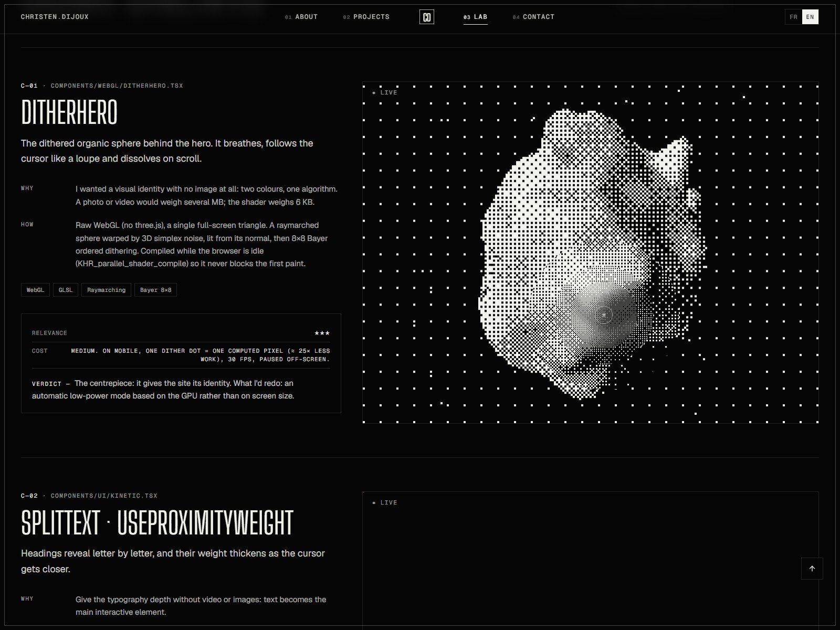Open the Lab nav item
Image resolution: width=840 pixels, height=630 pixels.
tap(475, 17)
